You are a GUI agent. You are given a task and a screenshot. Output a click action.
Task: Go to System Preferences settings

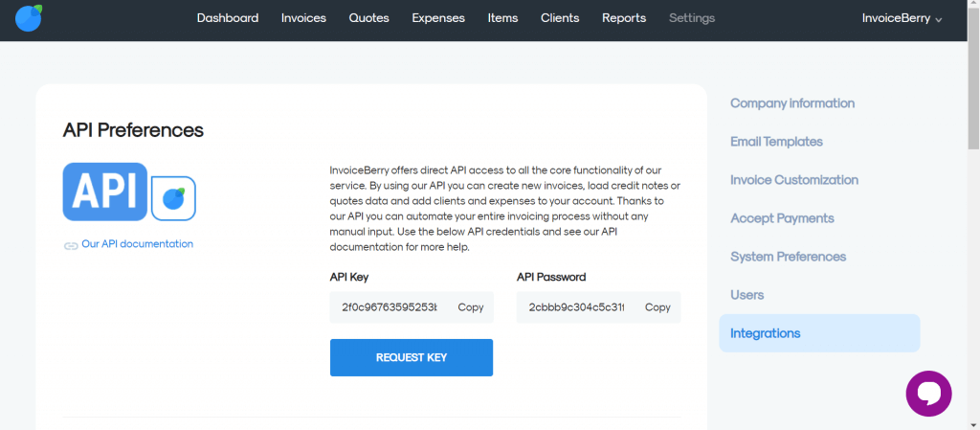coord(789,257)
